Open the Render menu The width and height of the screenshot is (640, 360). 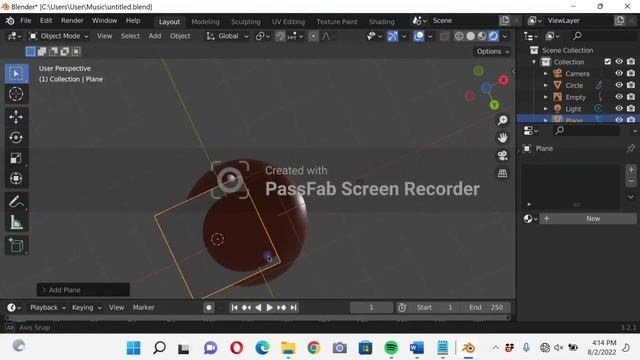(72, 21)
